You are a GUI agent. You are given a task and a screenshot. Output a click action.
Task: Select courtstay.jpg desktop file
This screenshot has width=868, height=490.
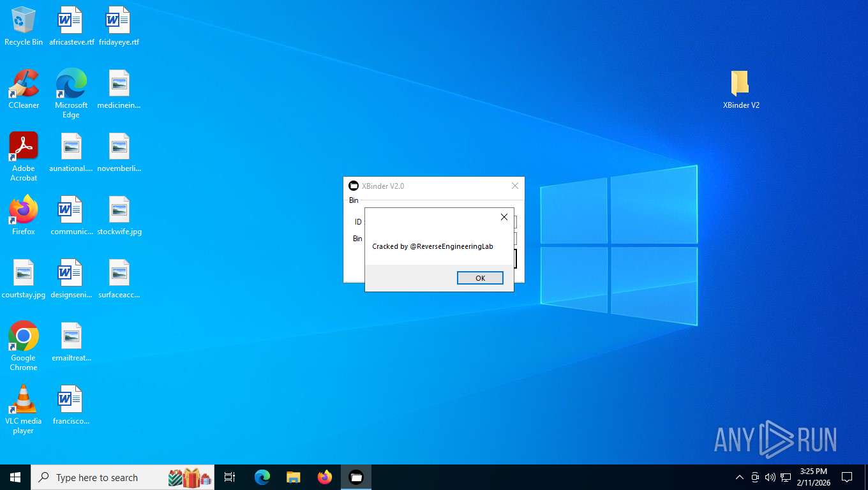(24, 279)
